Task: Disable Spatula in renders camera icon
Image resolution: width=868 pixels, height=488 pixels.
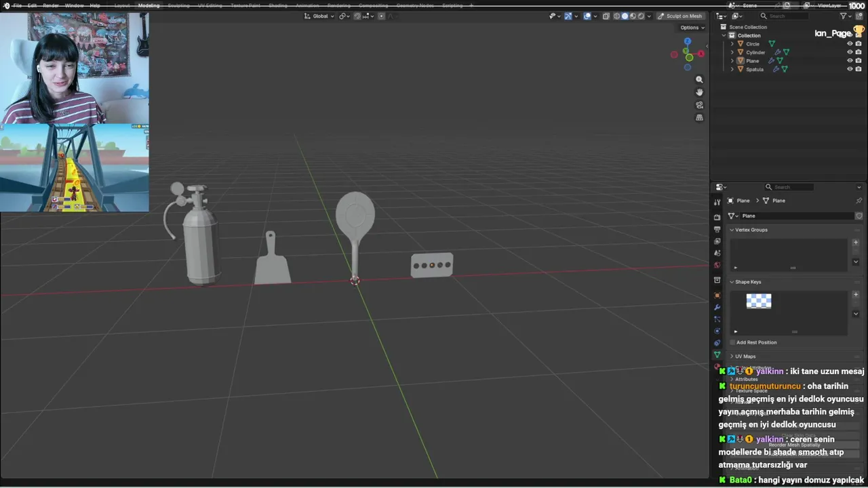Action: point(859,69)
